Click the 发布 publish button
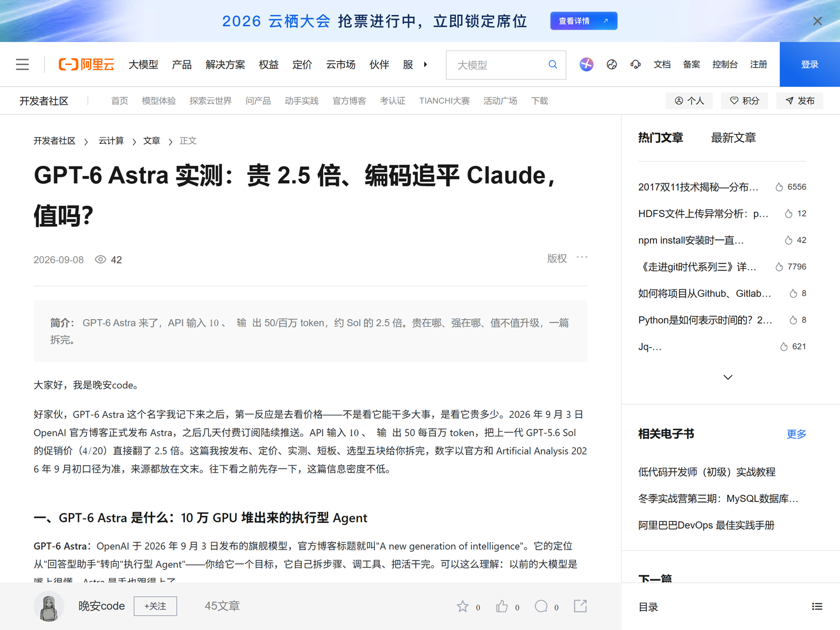Viewport: 840px width, 630px height. [800, 101]
